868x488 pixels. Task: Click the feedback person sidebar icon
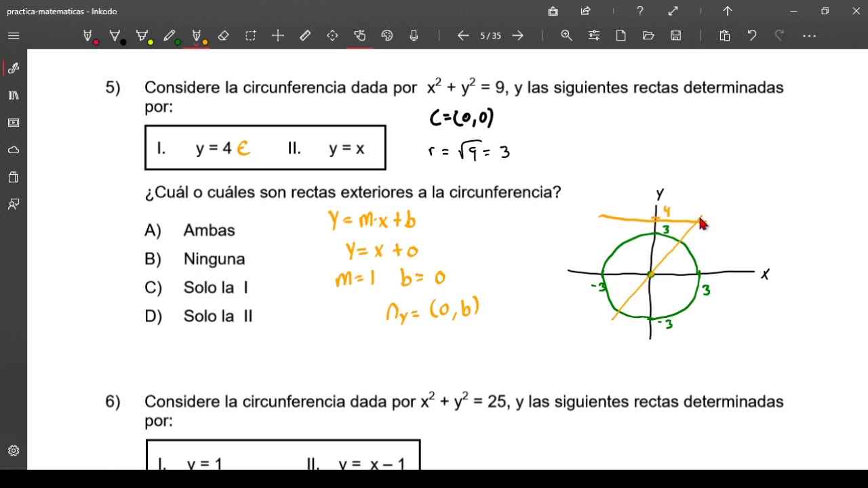coord(14,204)
